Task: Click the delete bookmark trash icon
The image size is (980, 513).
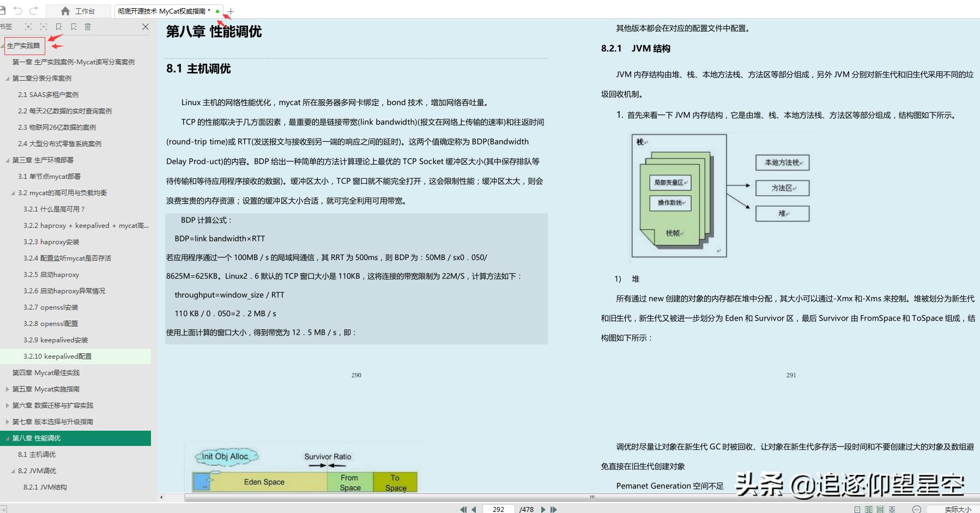Action: (x=87, y=26)
